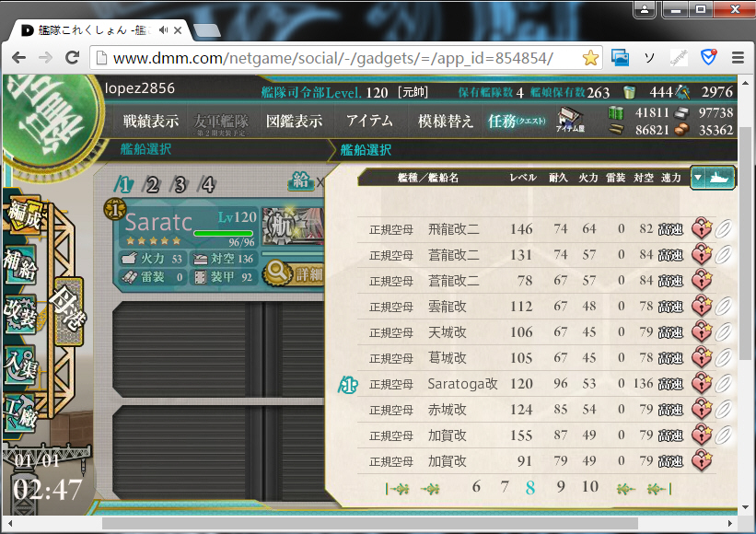Image resolution: width=756 pixels, height=534 pixels.
Task: Click the 給 supply icon above fleet
Action: [x=300, y=180]
